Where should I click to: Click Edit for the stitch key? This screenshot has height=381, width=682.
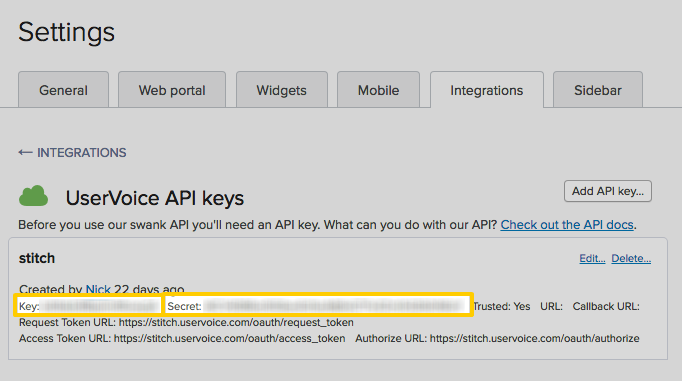coord(592,258)
